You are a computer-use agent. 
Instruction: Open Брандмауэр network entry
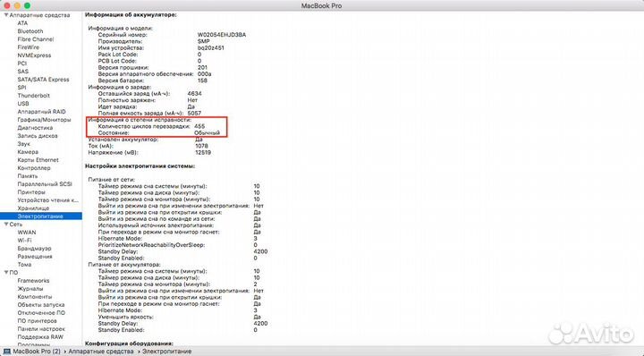pos(34,249)
